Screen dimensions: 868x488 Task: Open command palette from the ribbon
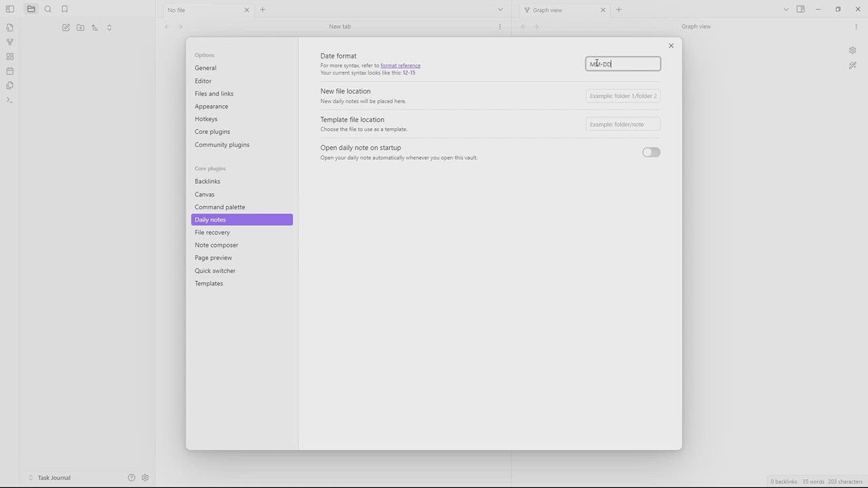(9, 100)
